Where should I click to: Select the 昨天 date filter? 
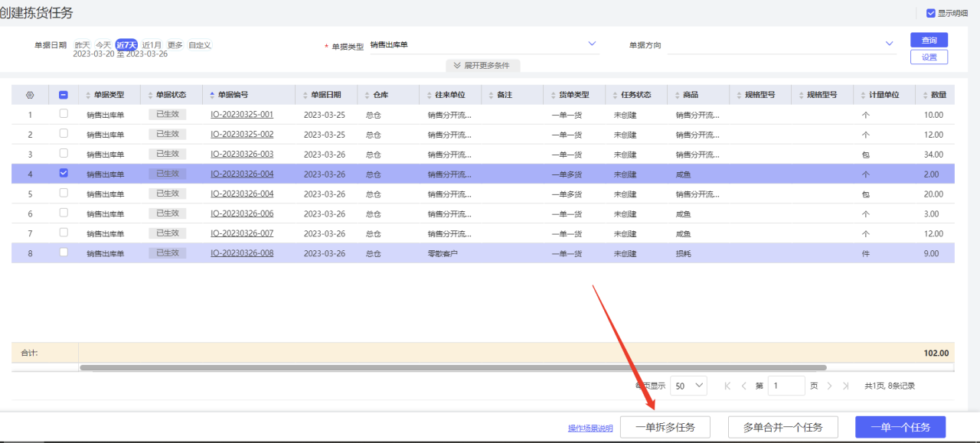82,45
